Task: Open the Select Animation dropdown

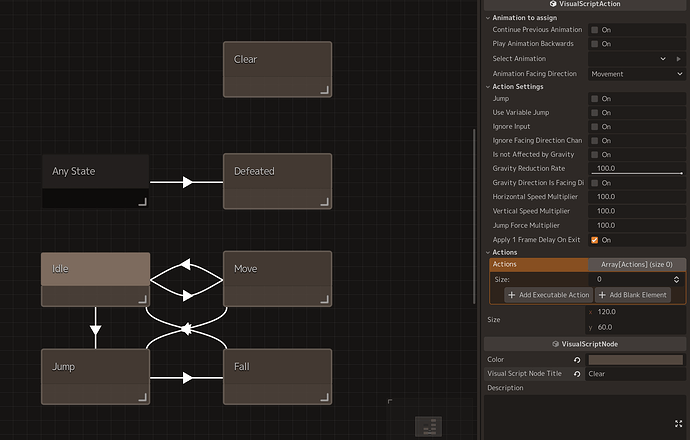Action: (629, 59)
